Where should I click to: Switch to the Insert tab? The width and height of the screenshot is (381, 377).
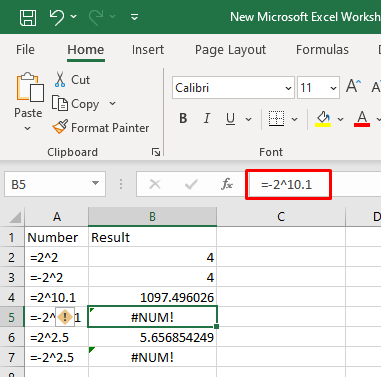point(148,50)
